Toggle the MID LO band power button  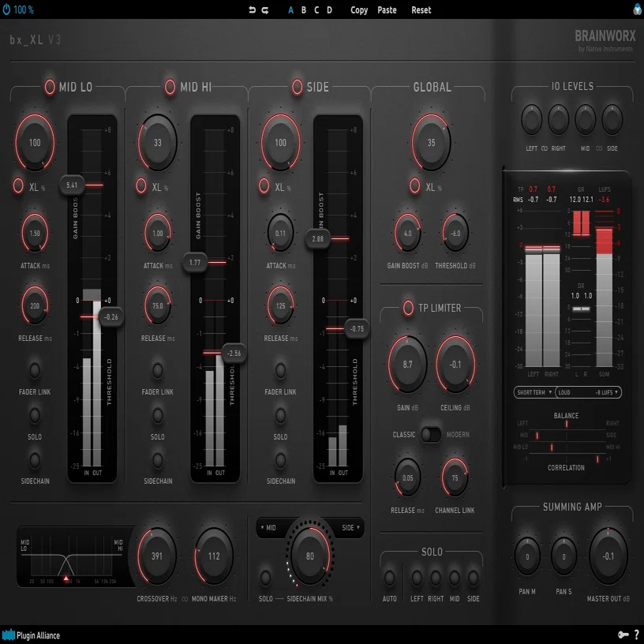coord(50,87)
